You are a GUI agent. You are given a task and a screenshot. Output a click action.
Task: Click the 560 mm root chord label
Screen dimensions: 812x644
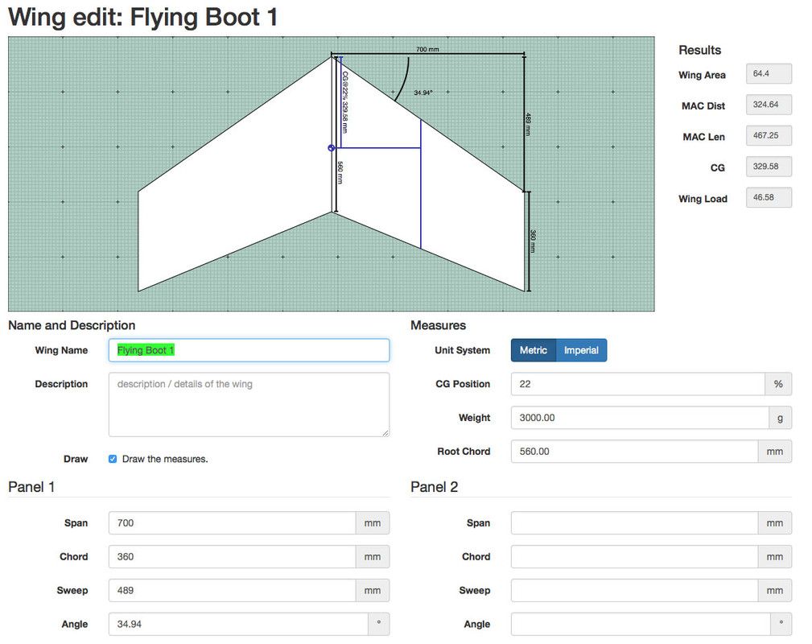coord(340,172)
